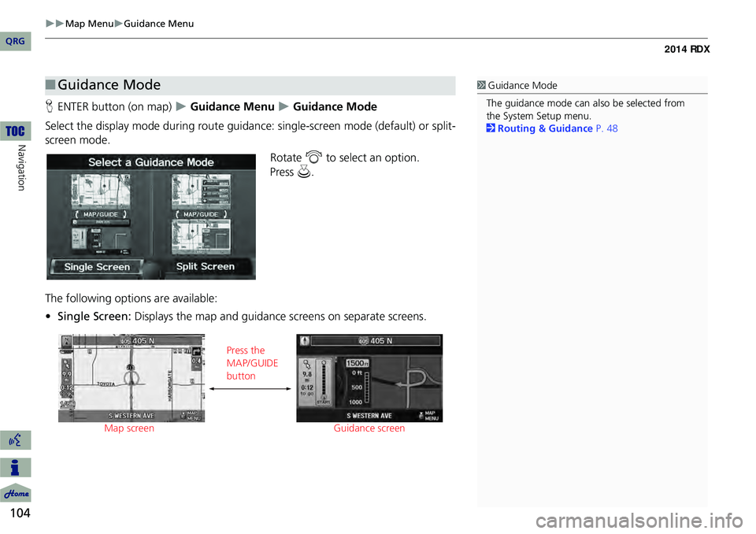
Task: Open the QRG quick reference guide tab
Action: (15, 41)
